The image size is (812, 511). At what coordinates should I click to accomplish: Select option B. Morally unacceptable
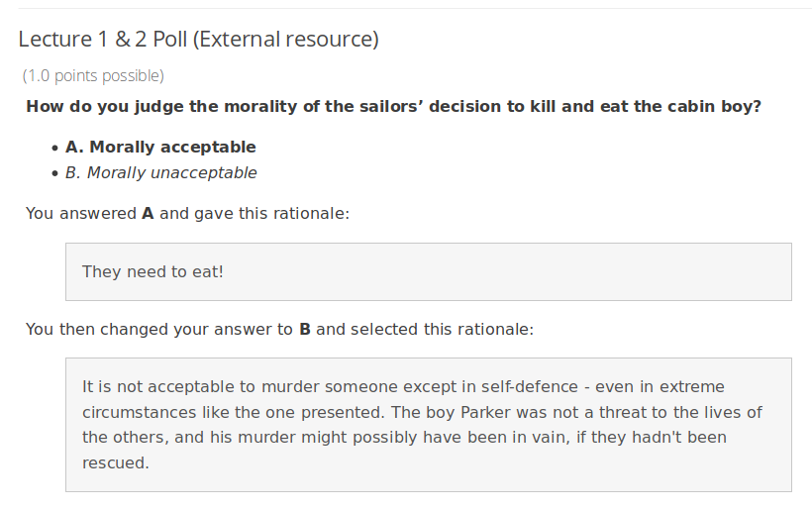pyautogui.click(x=161, y=172)
